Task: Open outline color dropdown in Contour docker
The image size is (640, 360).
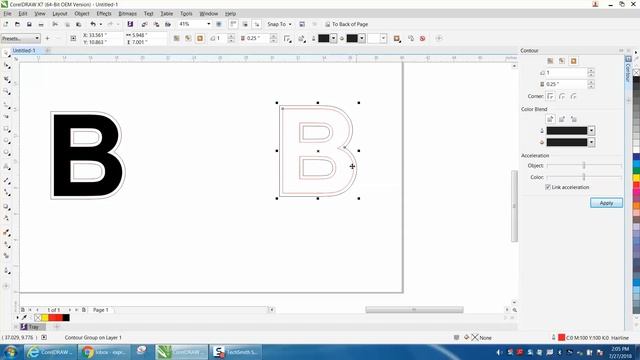Action: 591,131
